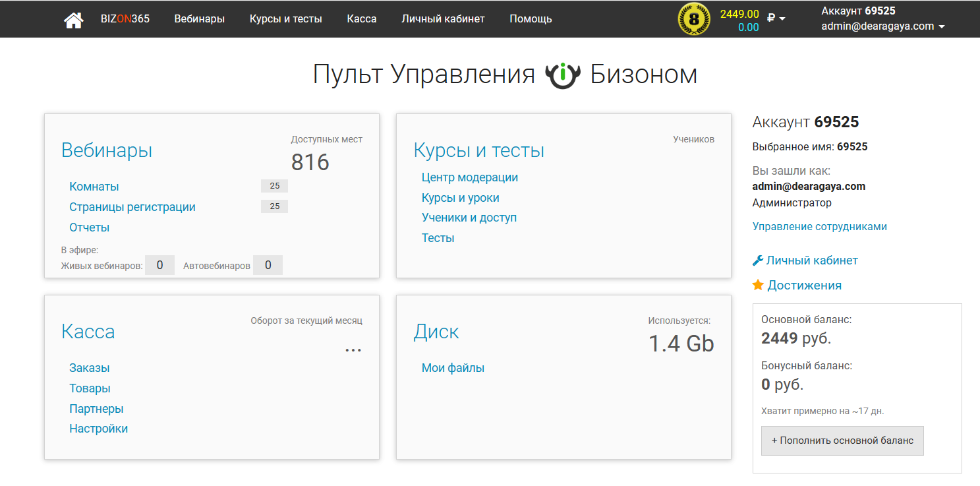The width and height of the screenshot is (980, 486).
Task: Open the Партнеры link
Action: pyautogui.click(x=97, y=409)
